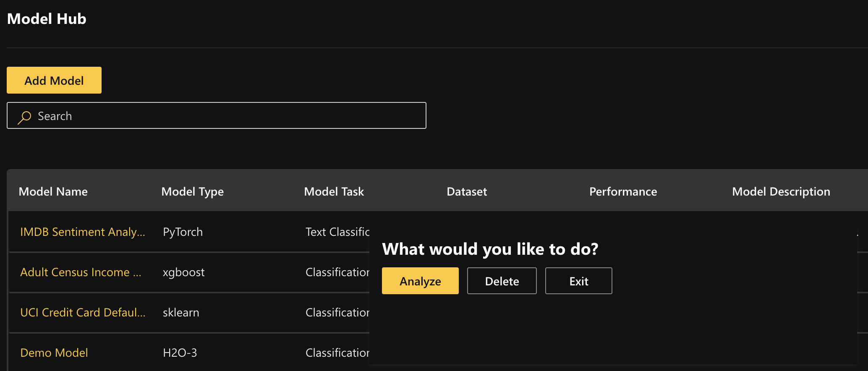Select the UCI Credit Card Default model
This screenshot has height=371, width=868.
[83, 313]
